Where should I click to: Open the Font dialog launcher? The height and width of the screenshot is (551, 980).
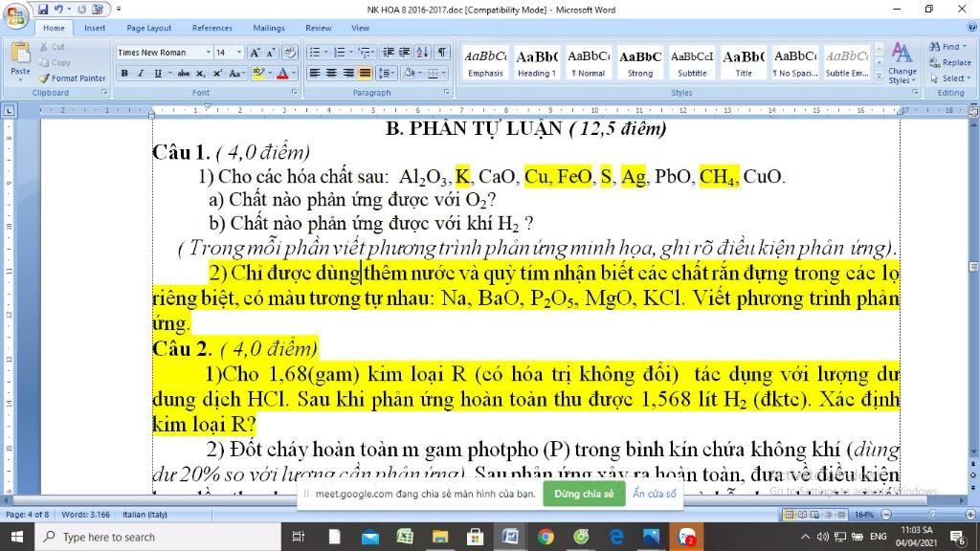pyautogui.click(x=295, y=92)
